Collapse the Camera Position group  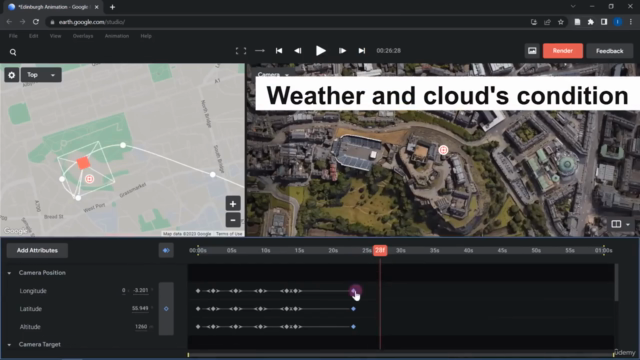tap(9, 273)
